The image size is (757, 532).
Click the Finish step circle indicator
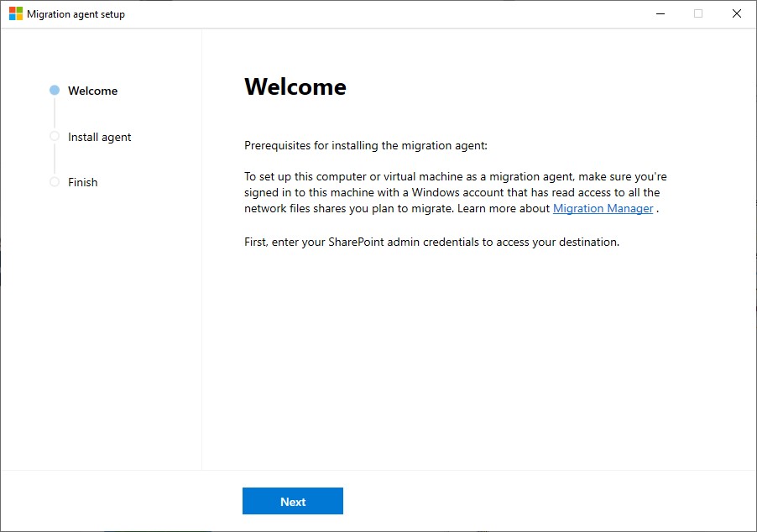coord(55,182)
